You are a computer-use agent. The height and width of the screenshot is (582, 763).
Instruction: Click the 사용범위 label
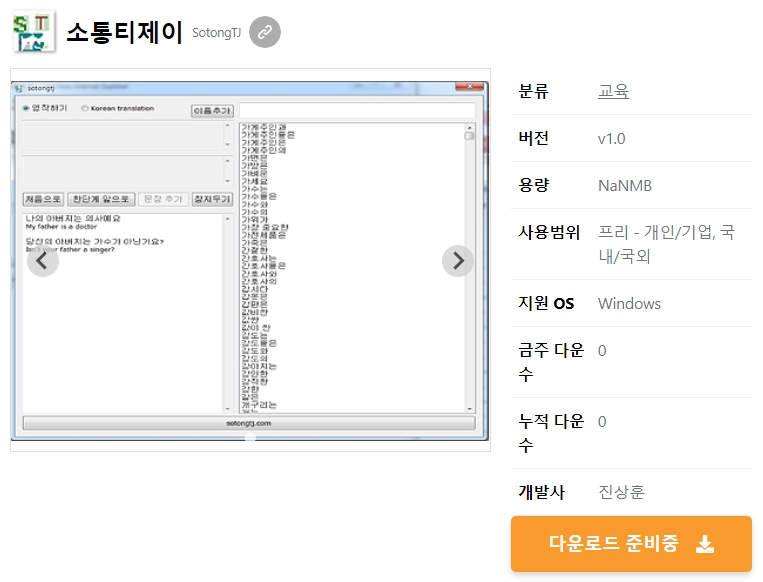click(549, 232)
